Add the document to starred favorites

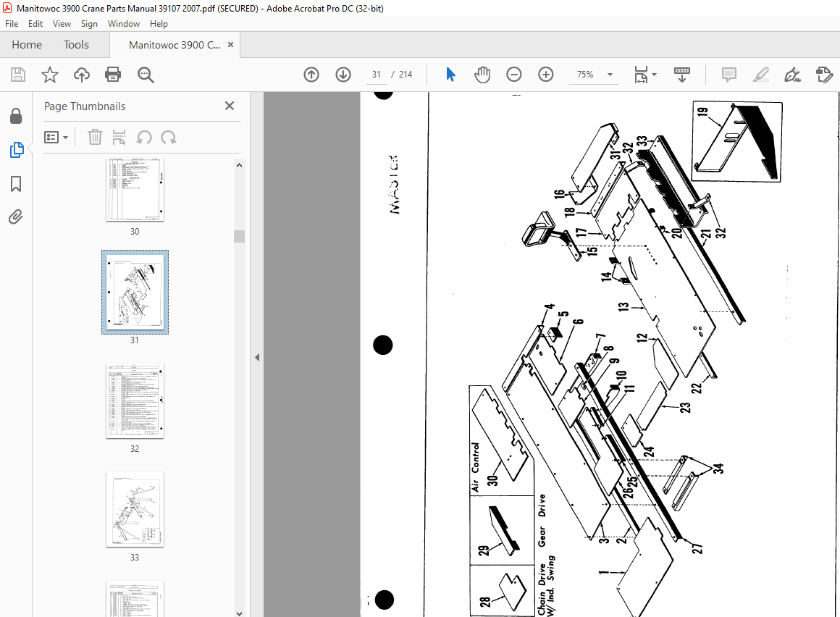click(x=50, y=75)
